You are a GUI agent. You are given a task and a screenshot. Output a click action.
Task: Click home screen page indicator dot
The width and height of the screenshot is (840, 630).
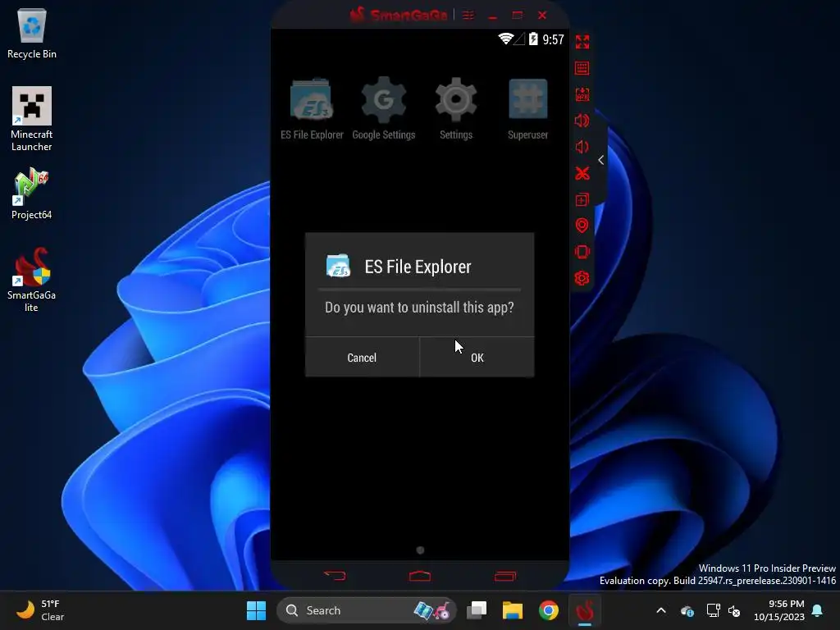click(x=420, y=550)
